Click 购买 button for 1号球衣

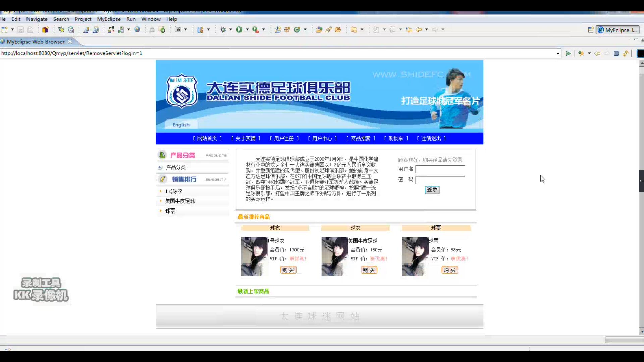(x=288, y=270)
